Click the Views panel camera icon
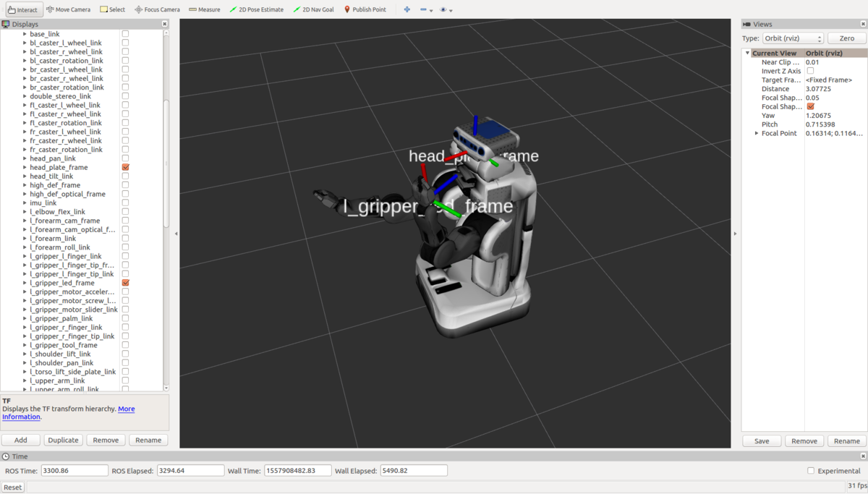Screen dimensions: 868x494 click(746, 24)
